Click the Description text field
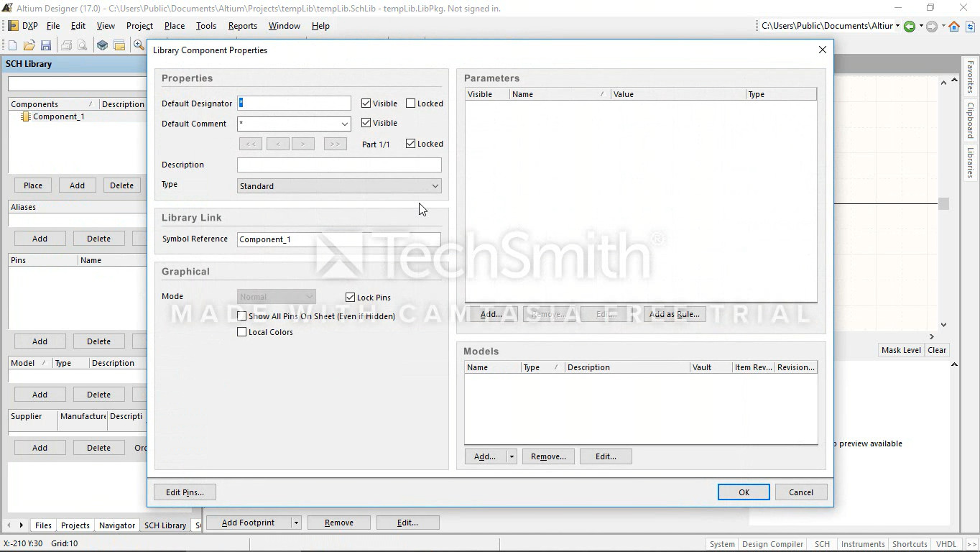The image size is (980, 552). point(339,165)
